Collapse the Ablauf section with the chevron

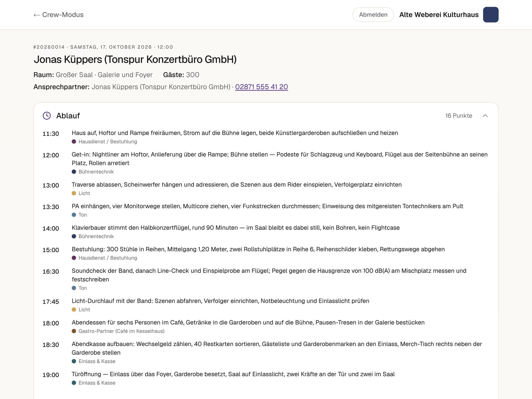tap(485, 116)
